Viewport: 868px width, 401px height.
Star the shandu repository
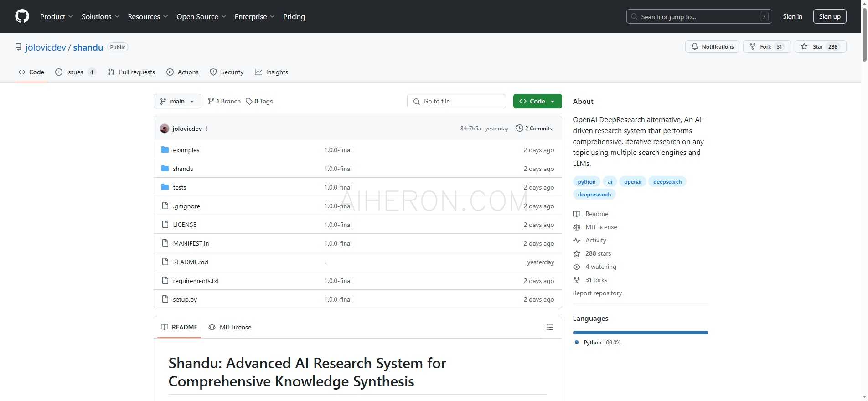(820, 46)
